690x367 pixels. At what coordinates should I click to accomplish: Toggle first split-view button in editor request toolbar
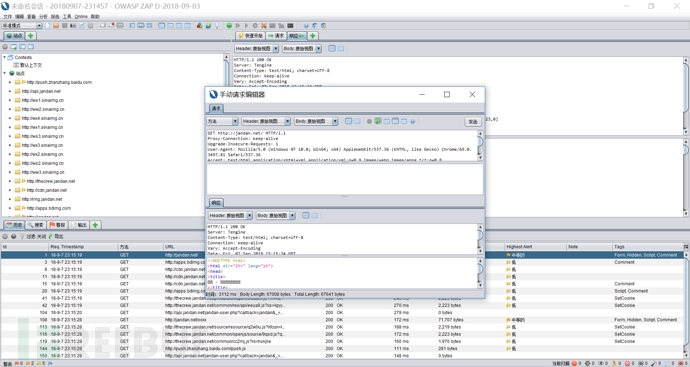point(349,121)
